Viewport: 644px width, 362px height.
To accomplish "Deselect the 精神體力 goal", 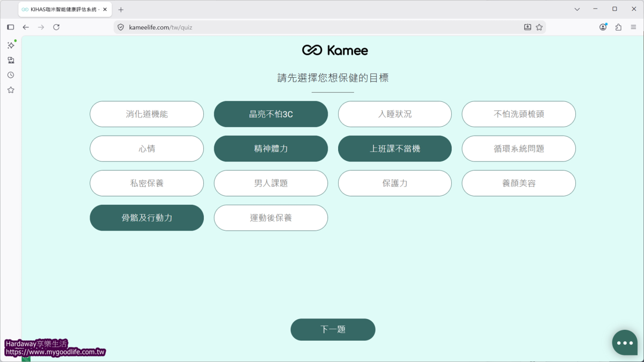I will [271, 149].
